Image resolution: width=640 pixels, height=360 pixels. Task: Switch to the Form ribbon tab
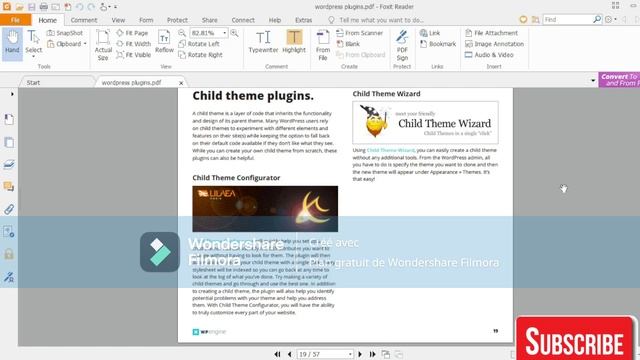pyautogui.click(x=146, y=20)
